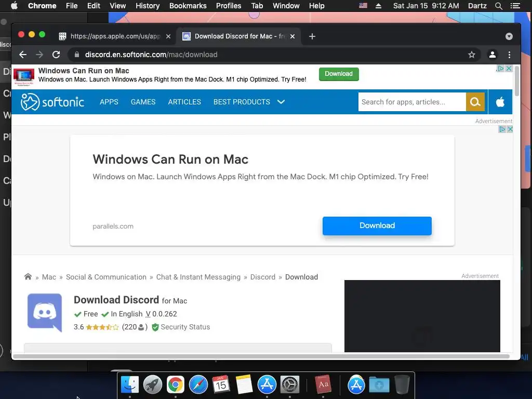Viewport: 532px width, 399px height.
Task: Click the forward navigation arrow
Action: (x=39, y=55)
